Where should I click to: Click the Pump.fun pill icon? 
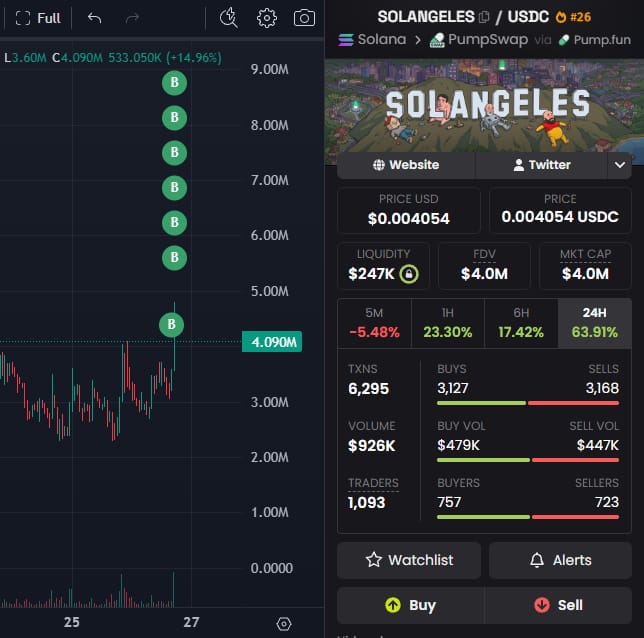click(x=564, y=40)
